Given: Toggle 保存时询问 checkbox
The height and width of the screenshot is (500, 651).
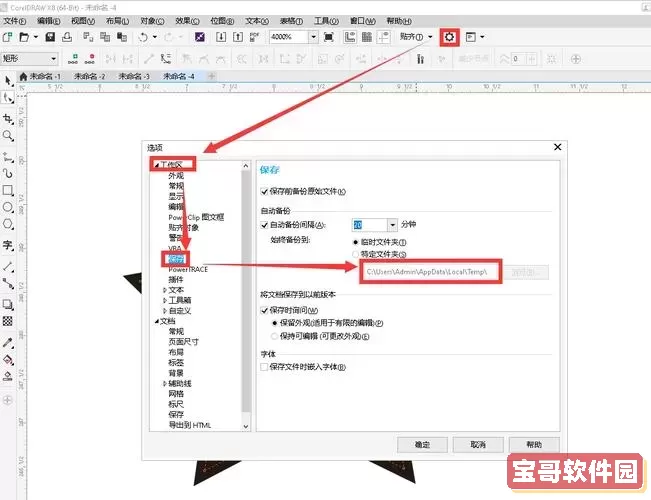Looking at the screenshot, I should click(264, 310).
